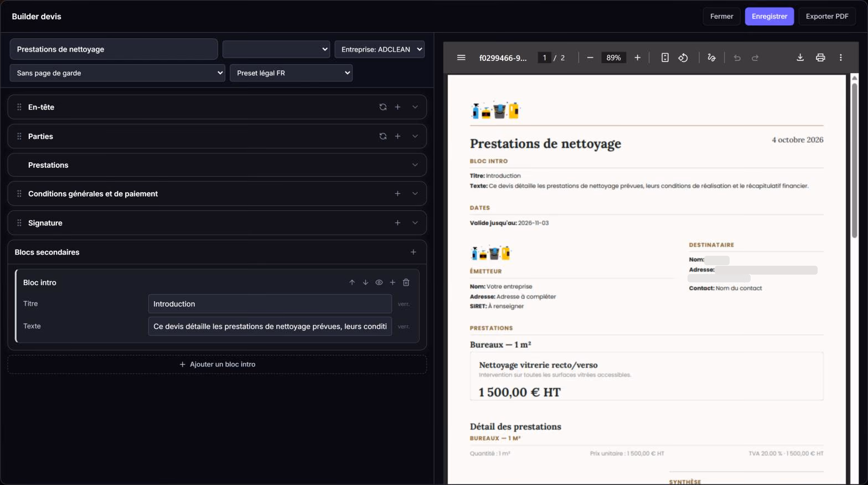Click the fit to page icon

(665, 58)
